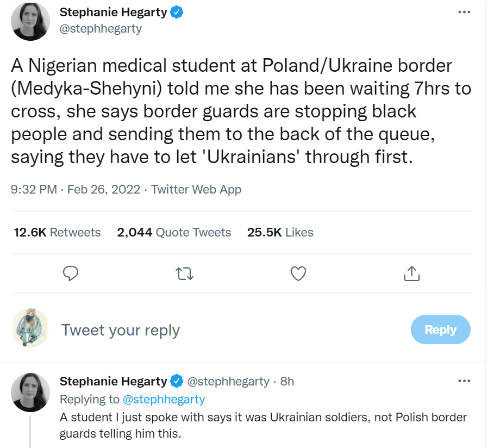Open the main tweet's three-dot more menu

click(x=463, y=12)
